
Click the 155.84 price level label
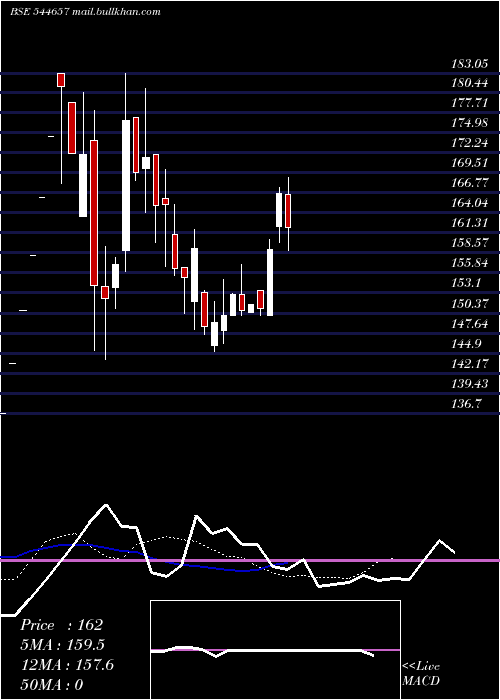click(470, 263)
